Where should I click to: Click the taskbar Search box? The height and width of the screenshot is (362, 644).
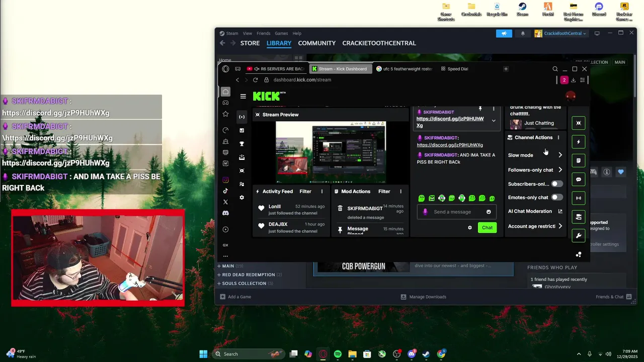coord(249,354)
